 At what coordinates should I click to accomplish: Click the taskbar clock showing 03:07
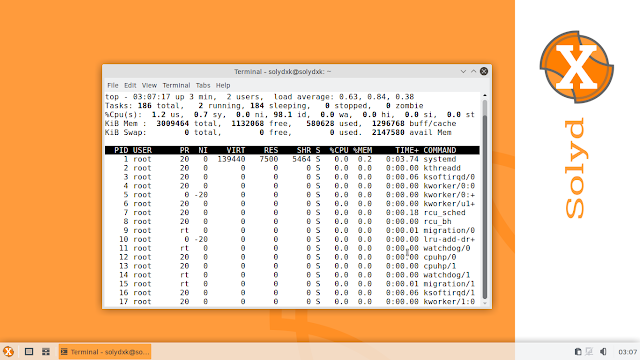coord(627,352)
